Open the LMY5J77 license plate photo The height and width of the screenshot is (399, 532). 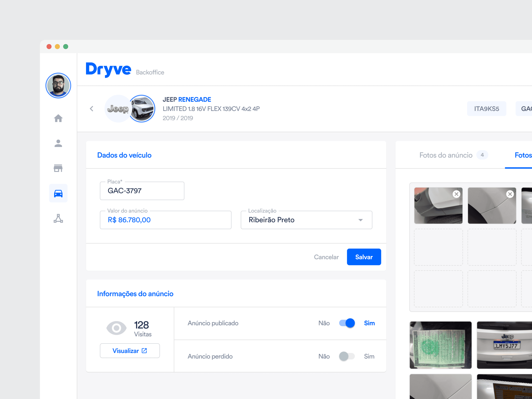pyautogui.click(x=504, y=345)
